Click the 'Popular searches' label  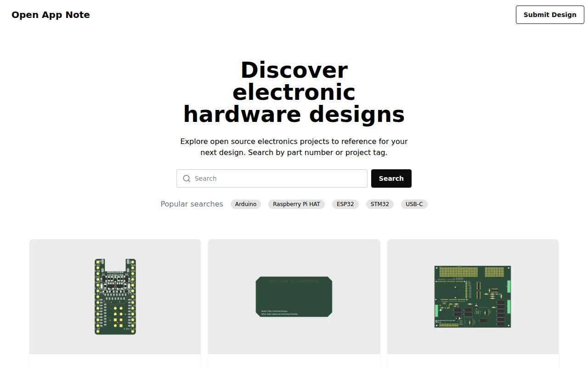click(192, 204)
